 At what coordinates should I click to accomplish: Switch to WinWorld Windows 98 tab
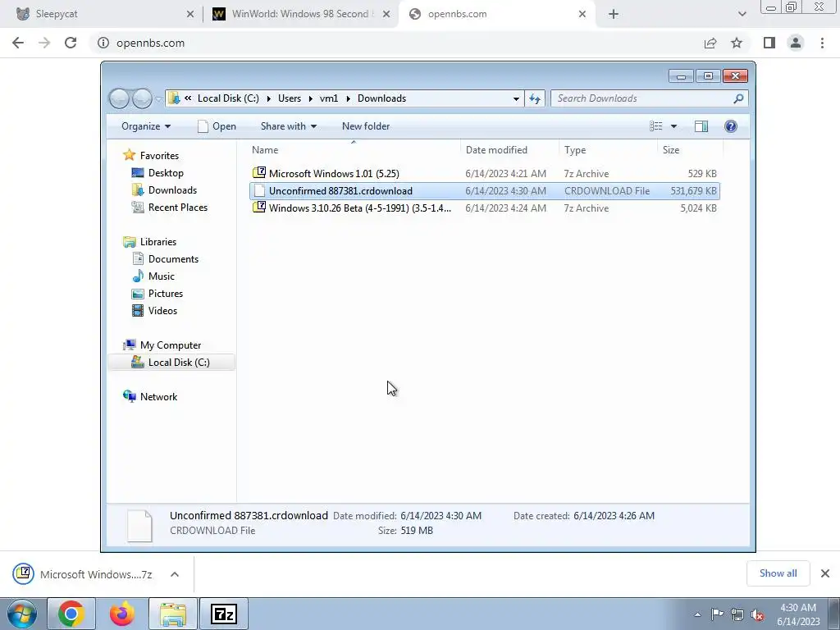[300, 14]
